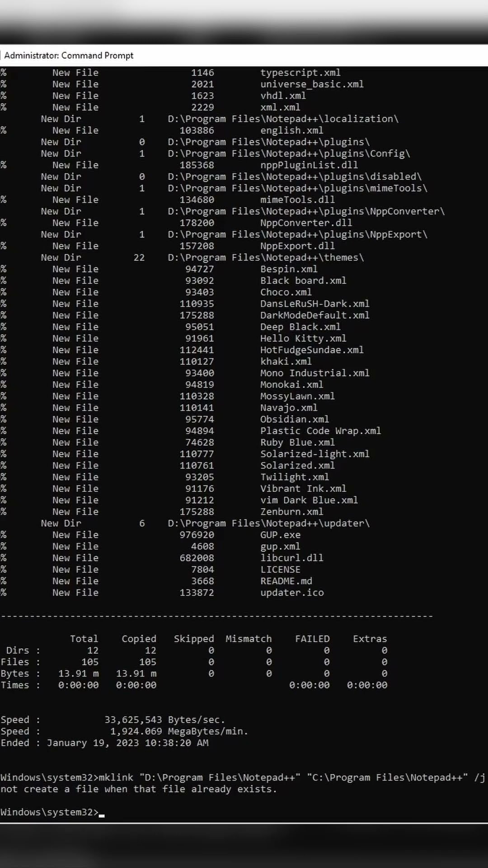Click the libcurl.dll entry in output
This screenshot has height=868, width=488.
pos(291,558)
